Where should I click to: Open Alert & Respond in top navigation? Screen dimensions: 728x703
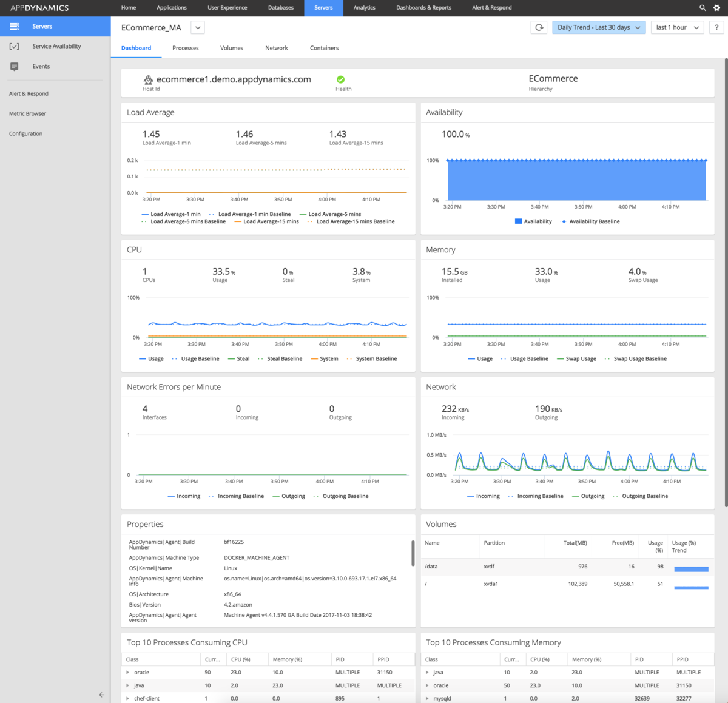[492, 8]
